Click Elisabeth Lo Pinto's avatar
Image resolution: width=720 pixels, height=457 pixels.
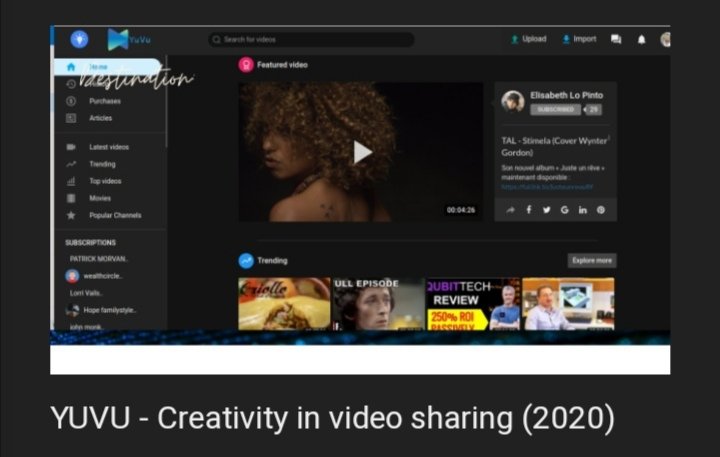coord(512,102)
